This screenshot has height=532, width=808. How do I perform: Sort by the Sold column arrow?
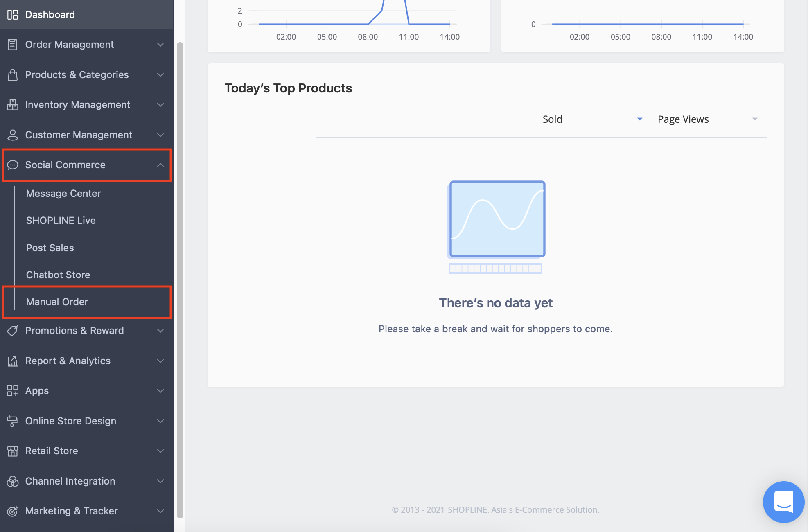tap(640, 119)
